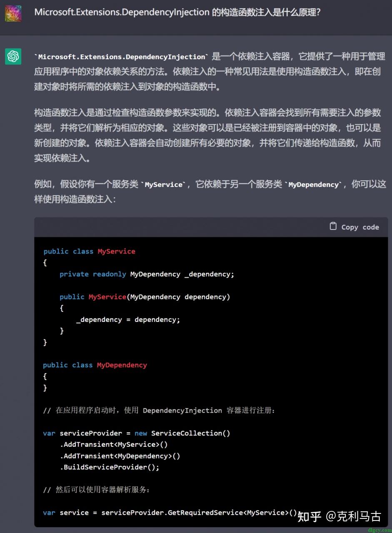This screenshot has height=533, width=392.
Task: Click the ServiceCollection() constructor call in code
Action: tap(192, 433)
